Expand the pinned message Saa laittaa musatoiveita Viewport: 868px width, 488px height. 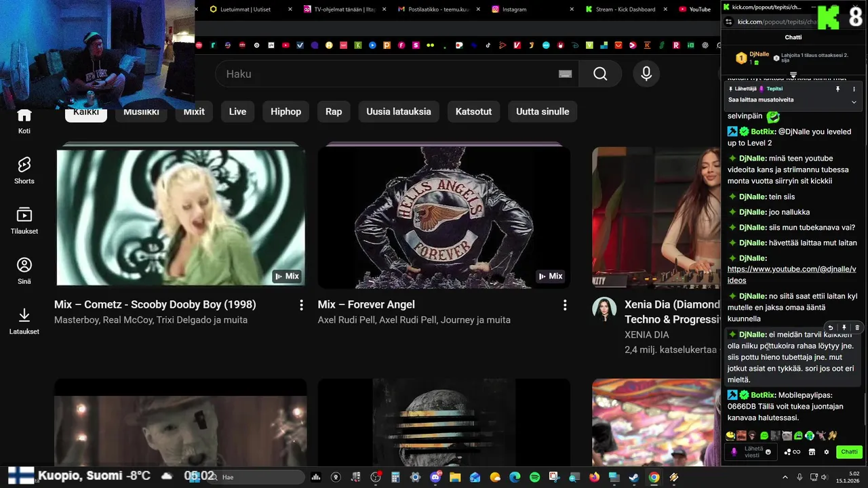[x=854, y=102]
